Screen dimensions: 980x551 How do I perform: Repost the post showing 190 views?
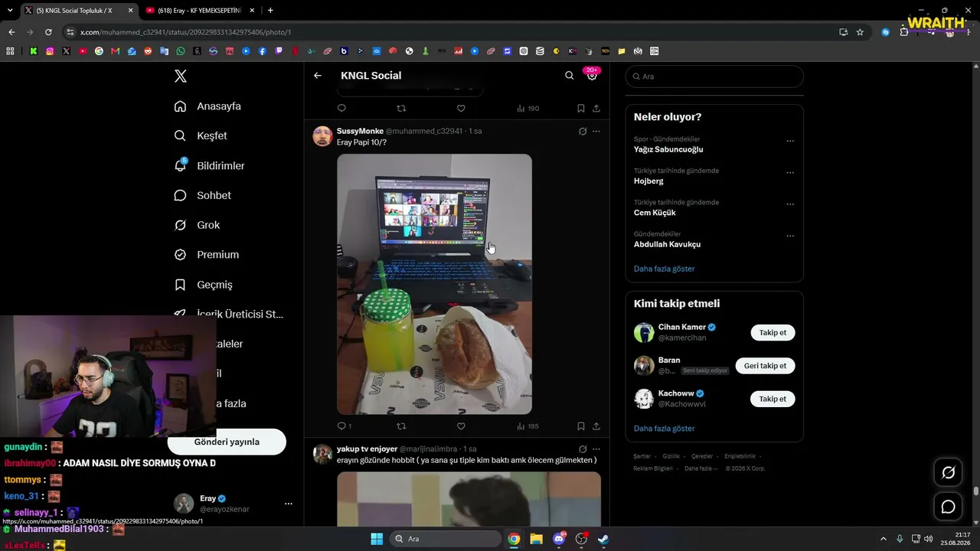401,109
